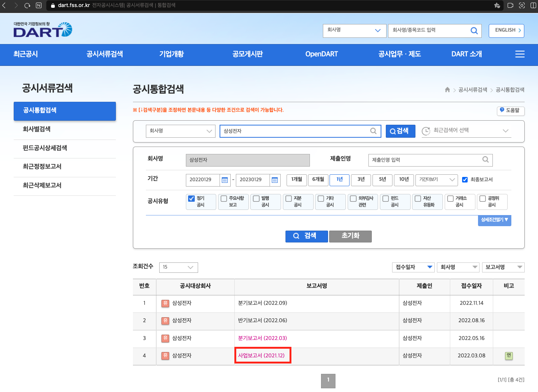Open 도움말 help button
Viewport: 538px width, 392px height.
[x=511, y=110]
